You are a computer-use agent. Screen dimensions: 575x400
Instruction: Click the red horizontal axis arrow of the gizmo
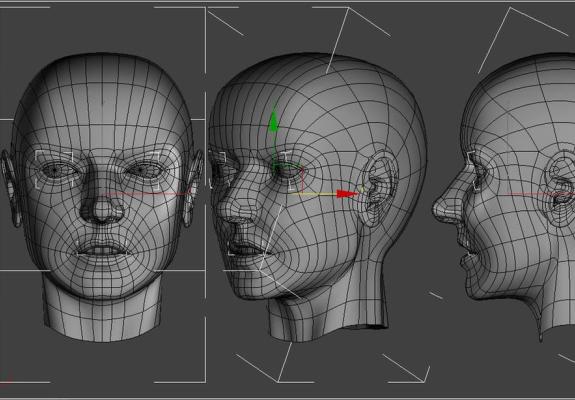pos(347,194)
